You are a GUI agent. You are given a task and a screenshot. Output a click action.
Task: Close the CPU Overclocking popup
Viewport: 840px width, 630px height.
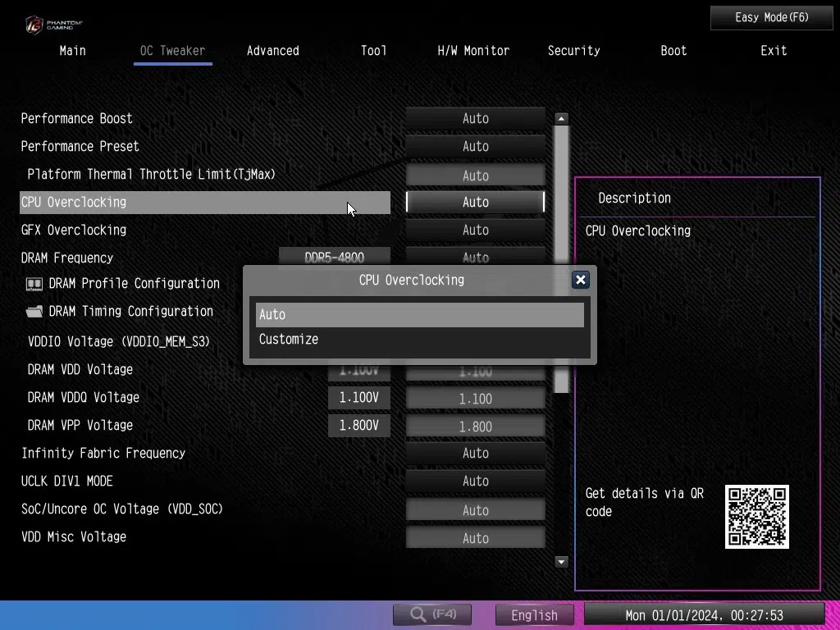(x=581, y=280)
